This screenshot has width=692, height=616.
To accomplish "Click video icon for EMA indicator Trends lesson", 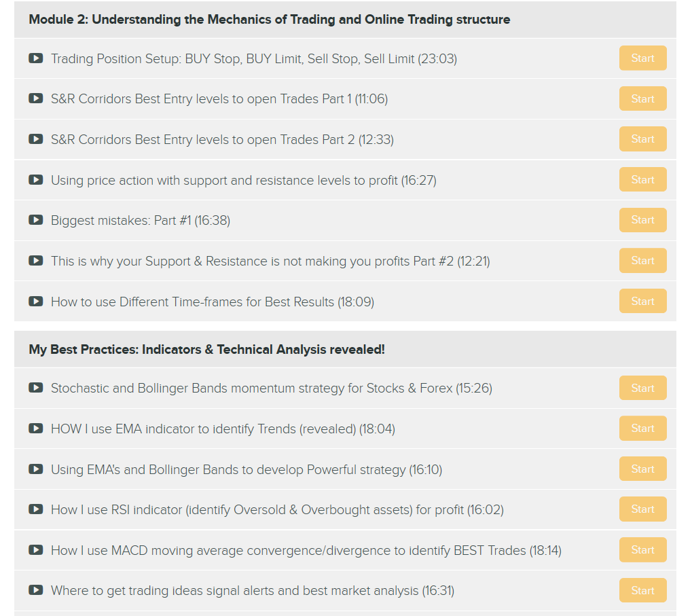I will pos(36,429).
